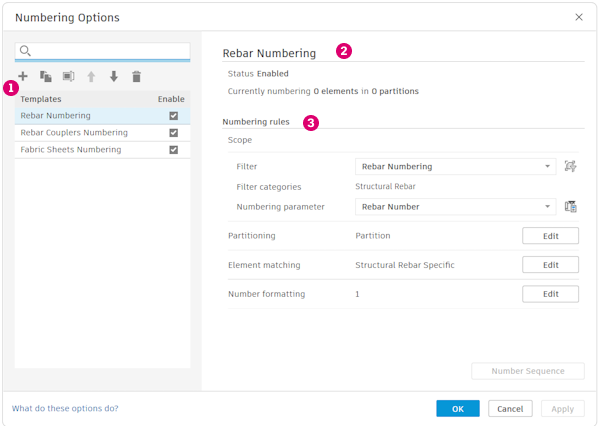The width and height of the screenshot is (600, 426).
Task: Move selected template up
Action: (91, 76)
